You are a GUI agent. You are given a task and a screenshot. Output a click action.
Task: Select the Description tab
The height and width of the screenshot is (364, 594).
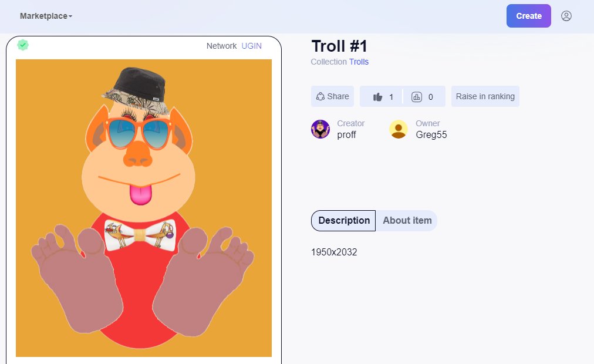(343, 220)
